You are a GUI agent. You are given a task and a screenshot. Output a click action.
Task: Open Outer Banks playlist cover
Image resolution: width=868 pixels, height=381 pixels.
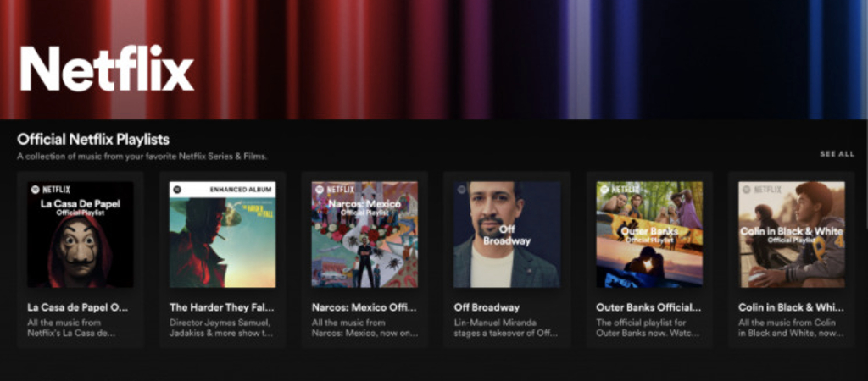tap(649, 235)
